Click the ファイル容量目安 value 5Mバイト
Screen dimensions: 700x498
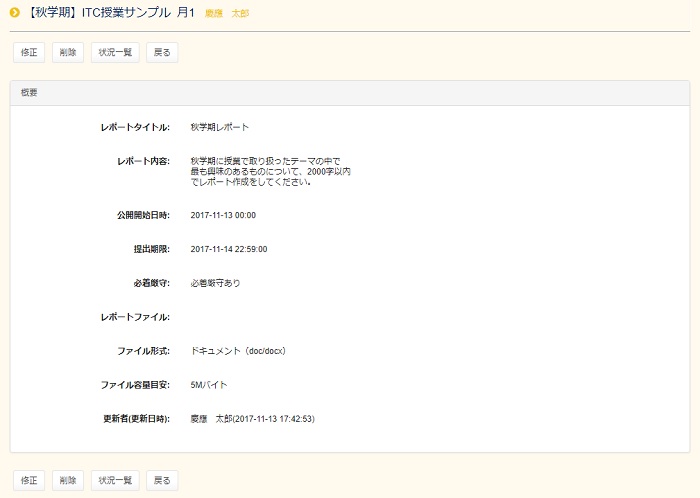pos(209,385)
